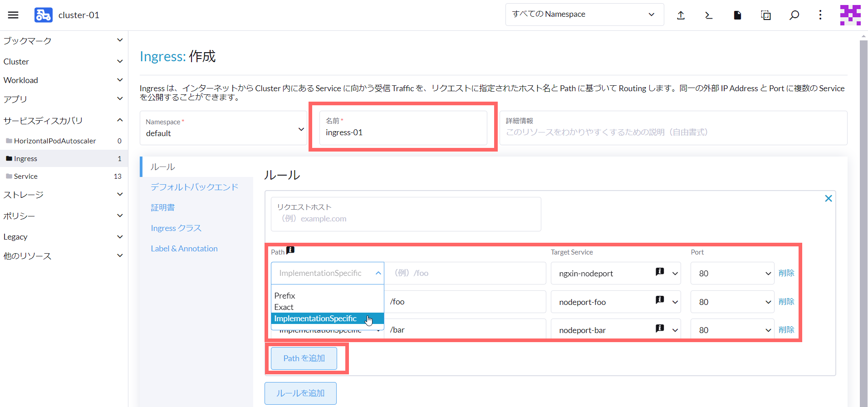Click the ルールを追加 button

(x=300, y=393)
